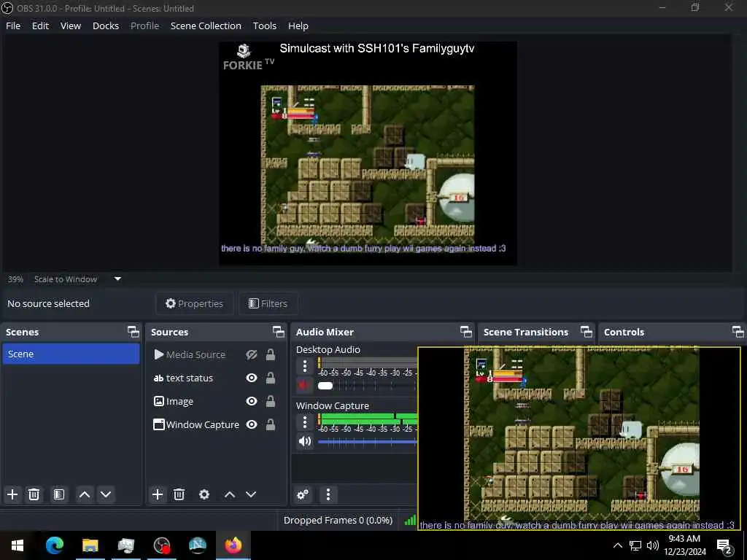The height and width of the screenshot is (560, 747).
Task: Pop out the Controls dock
Action: [738, 332]
